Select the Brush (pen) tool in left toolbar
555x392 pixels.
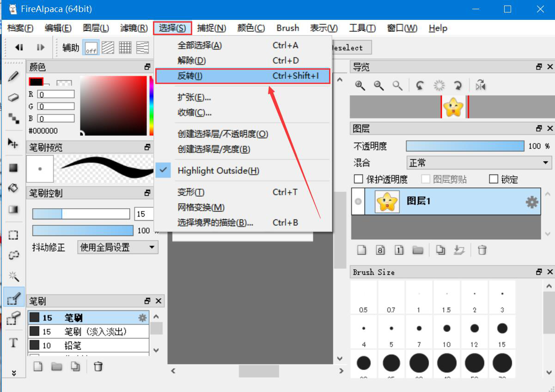point(13,76)
